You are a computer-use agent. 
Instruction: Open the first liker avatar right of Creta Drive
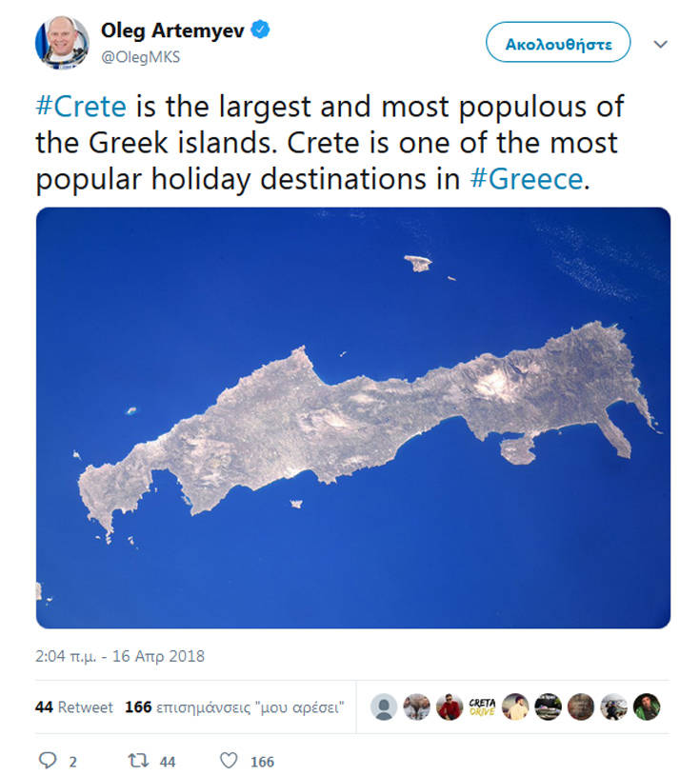click(515, 706)
